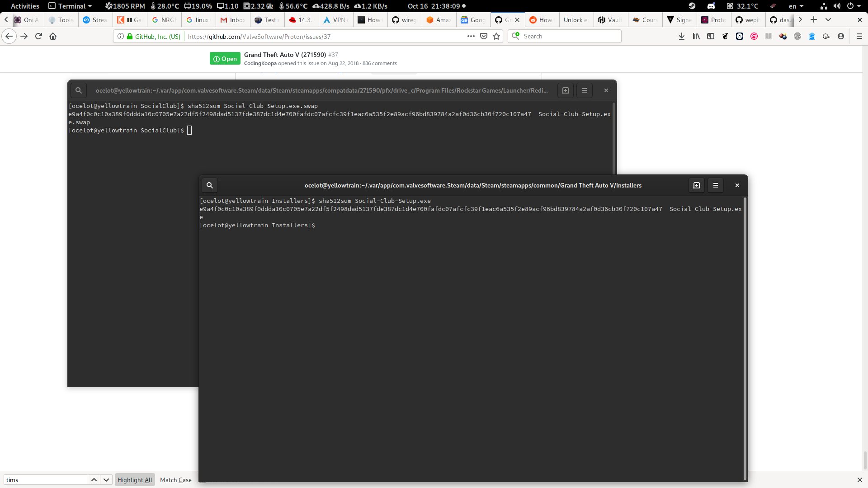Open the 'en' keyboard layout menu
The image size is (868, 488).
tap(796, 6)
